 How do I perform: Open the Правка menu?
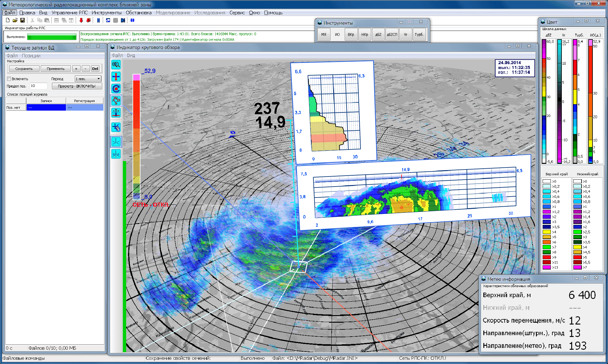(27, 12)
